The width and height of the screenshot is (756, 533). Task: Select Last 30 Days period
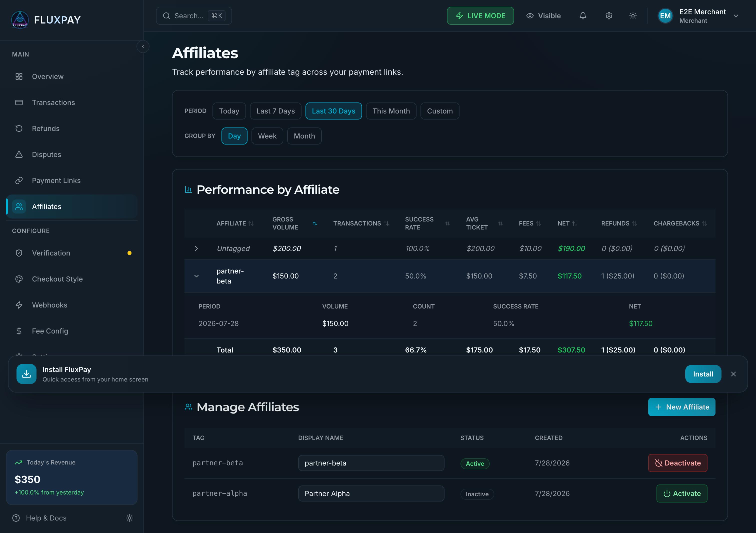[x=333, y=111]
